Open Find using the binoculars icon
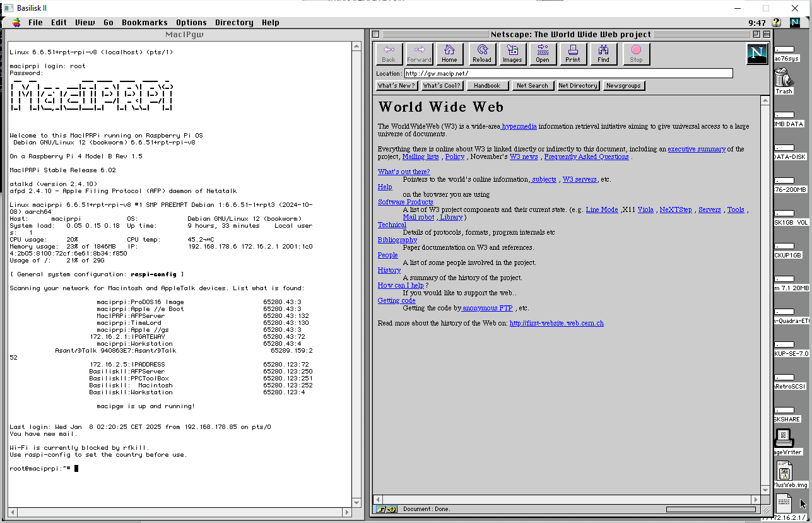Image resolution: width=812 pixels, height=523 pixels. [x=604, y=54]
